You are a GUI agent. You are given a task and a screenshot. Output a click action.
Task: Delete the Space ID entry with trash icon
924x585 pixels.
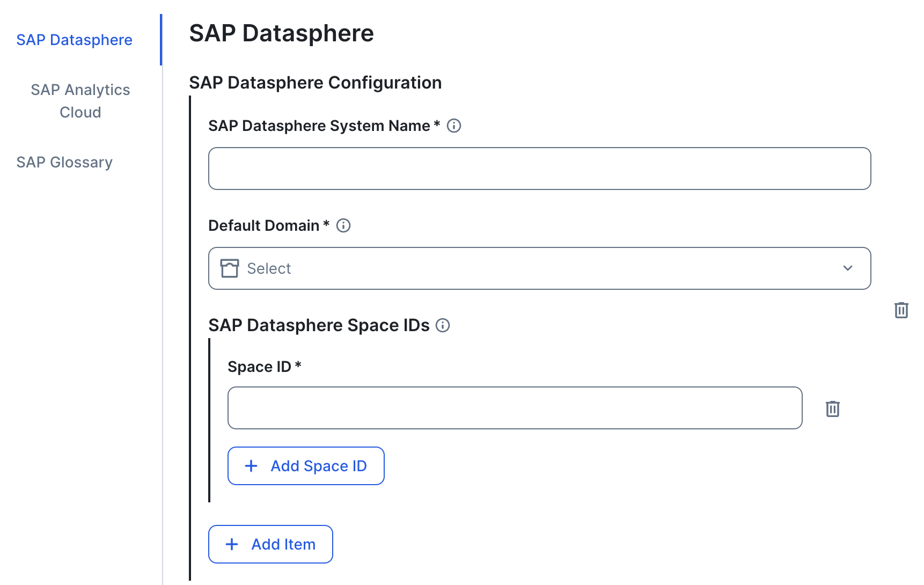(x=832, y=408)
